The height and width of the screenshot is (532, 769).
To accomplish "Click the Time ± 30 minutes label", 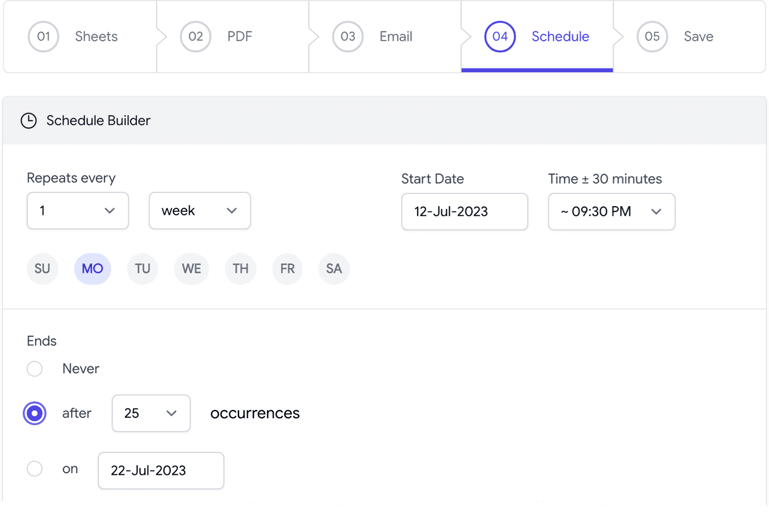I will tap(605, 179).
